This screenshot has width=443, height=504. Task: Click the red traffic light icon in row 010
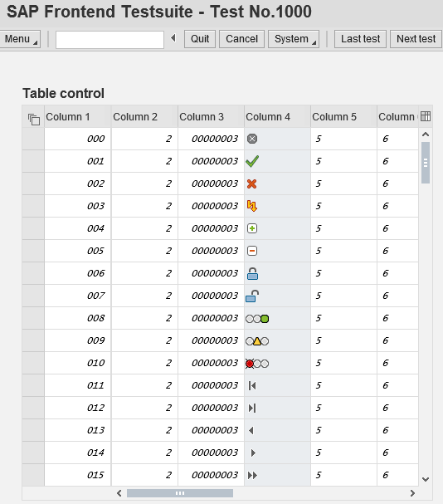(257, 364)
